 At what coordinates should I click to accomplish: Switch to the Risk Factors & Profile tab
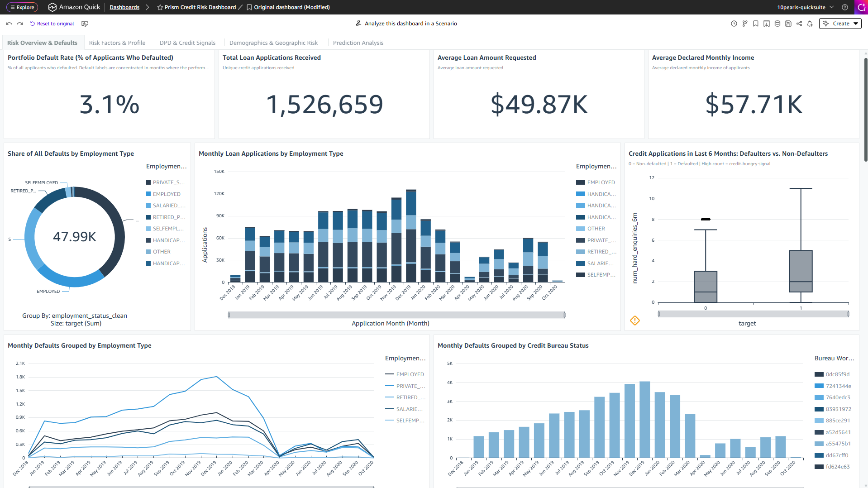[x=117, y=43]
